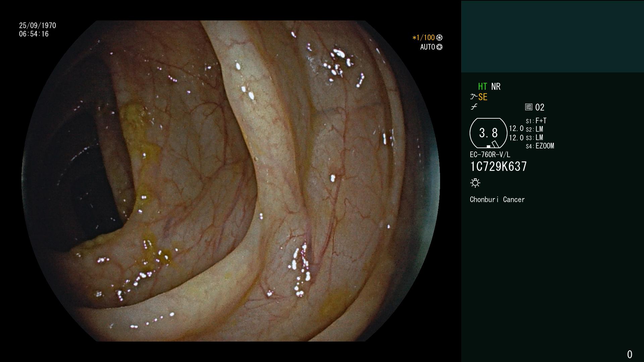Click the upper 12.0 value
Viewport: 644px width, 362px height.
pyautogui.click(x=516, y=128)
